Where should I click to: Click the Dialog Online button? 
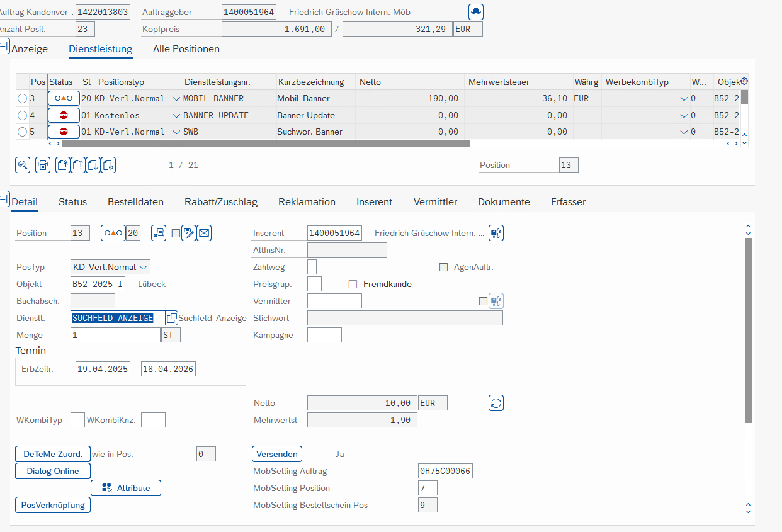[x=53, y=471]
